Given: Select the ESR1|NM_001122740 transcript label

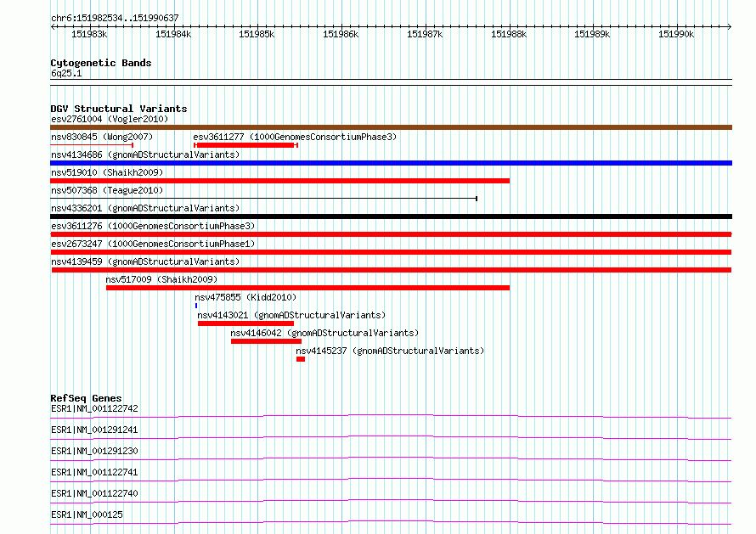Looking at the screenshot, I should pyautogui.click(x=94, y=493).
